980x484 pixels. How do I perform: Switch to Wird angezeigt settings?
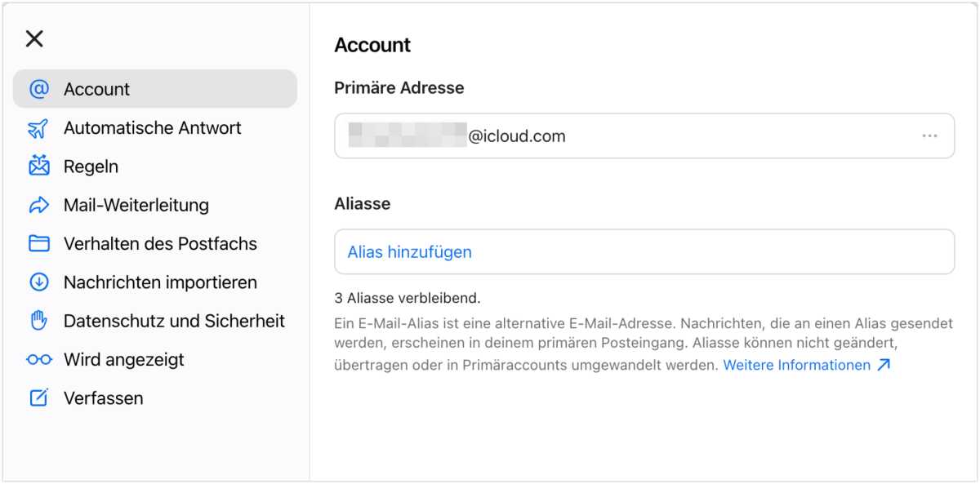(124, 360)
